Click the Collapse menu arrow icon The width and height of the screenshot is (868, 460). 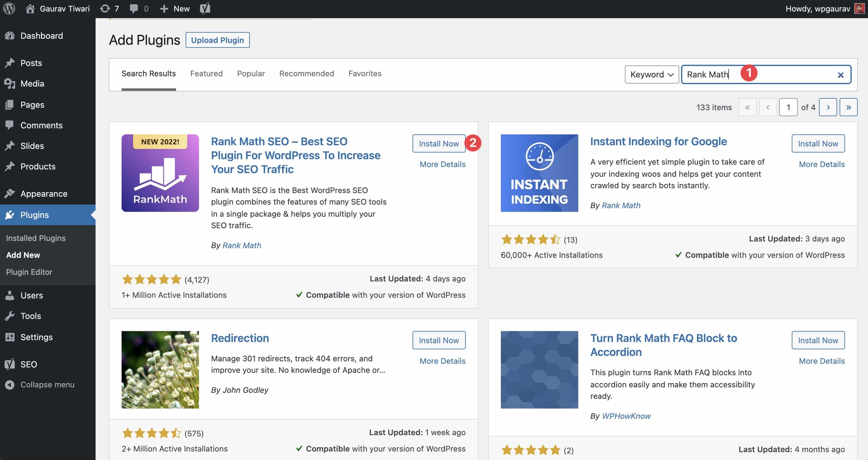10,384
